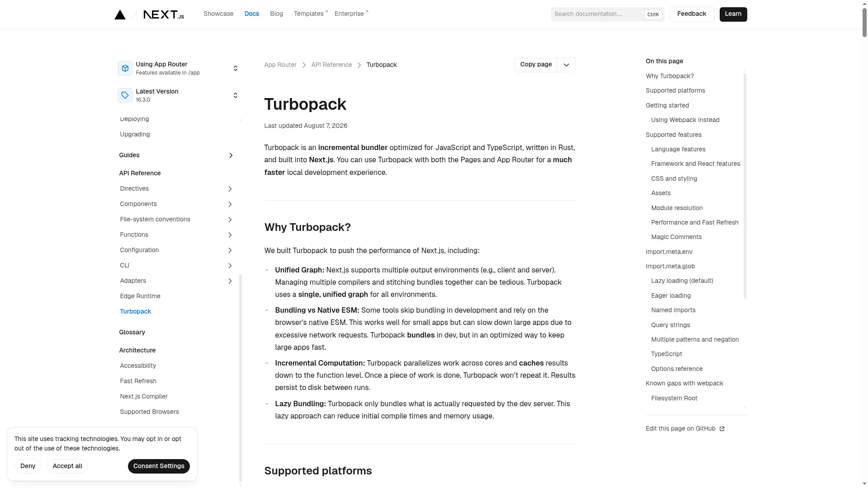868x488 pixels.
Task: Select Turbopack in the sidebar
Action: click(x=136, y=312)
